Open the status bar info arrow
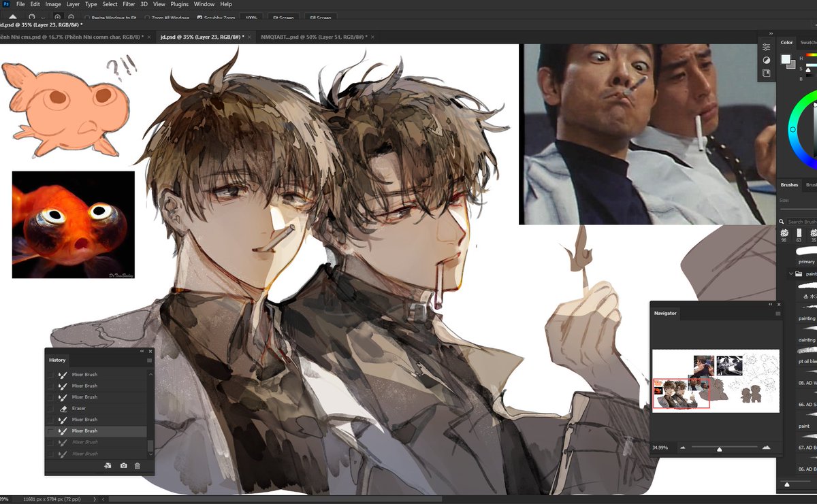 tap(94, 499)
